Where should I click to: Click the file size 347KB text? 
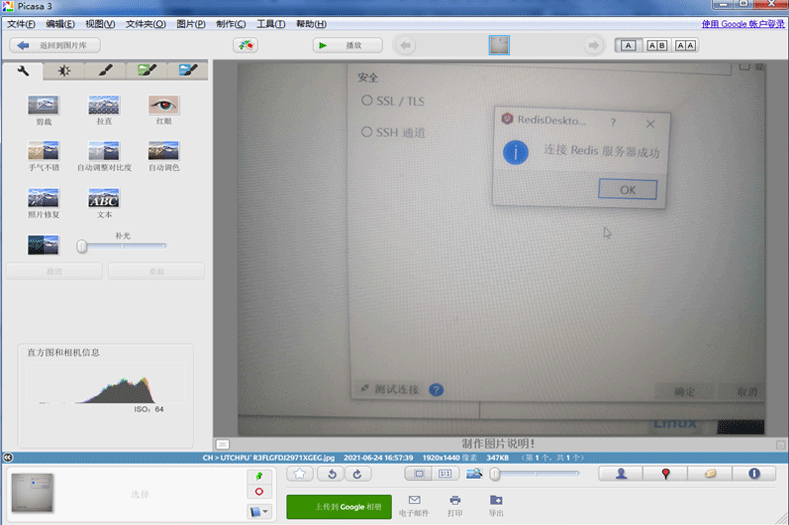tap(497, 458)
